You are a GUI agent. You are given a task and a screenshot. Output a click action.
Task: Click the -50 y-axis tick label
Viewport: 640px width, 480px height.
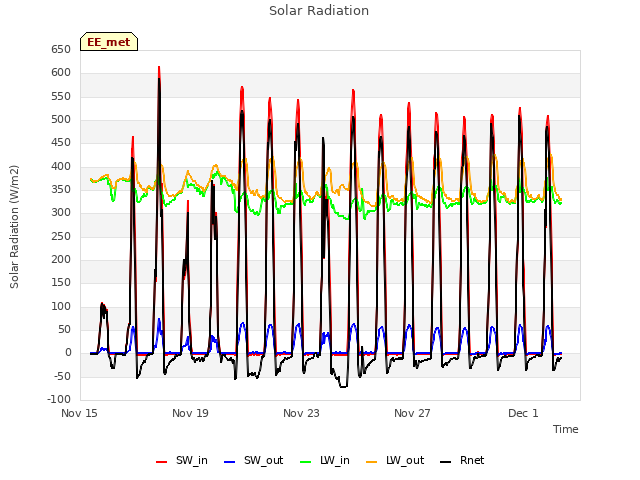pos(62,377)
